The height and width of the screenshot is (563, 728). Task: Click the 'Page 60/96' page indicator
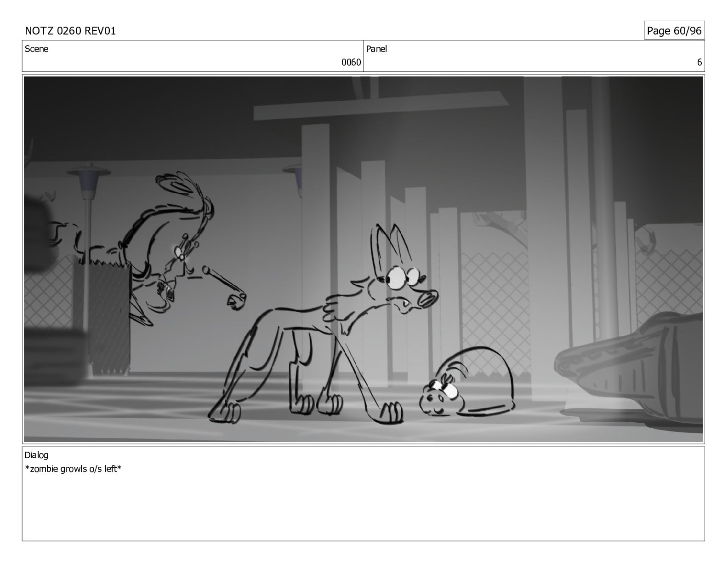point(674,31)
